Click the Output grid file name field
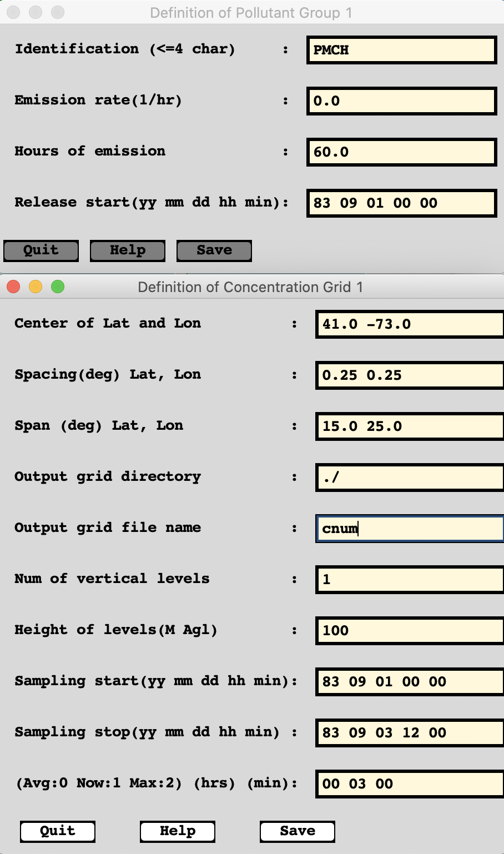The height and width of the screenshot is (854, 504). [410, 529]
